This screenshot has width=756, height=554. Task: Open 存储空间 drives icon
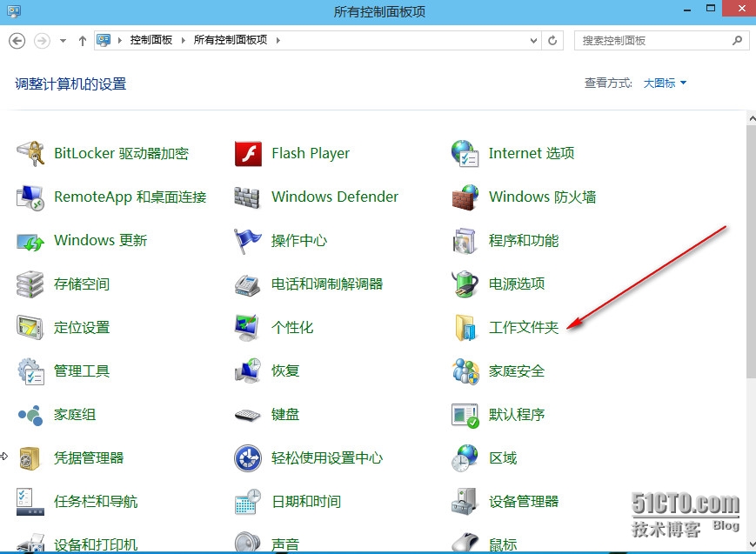point(30,284)
